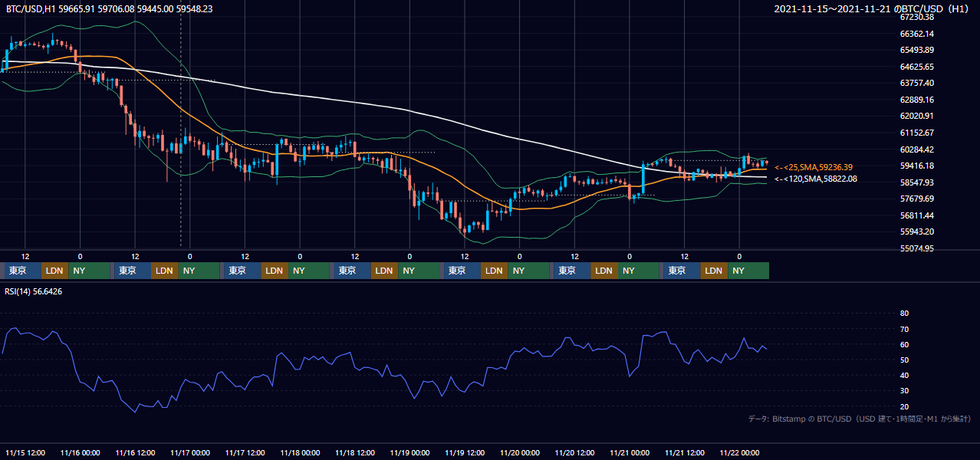Click date label 11/19 12:00
Image resolution: width=980 pixels, height=460 pixels.
(x=465, y=452)
